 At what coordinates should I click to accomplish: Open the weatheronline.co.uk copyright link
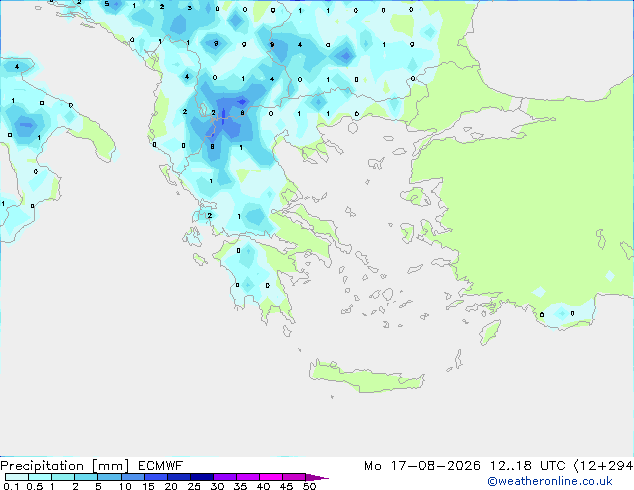pyautogui.click(x=549, y=481)
